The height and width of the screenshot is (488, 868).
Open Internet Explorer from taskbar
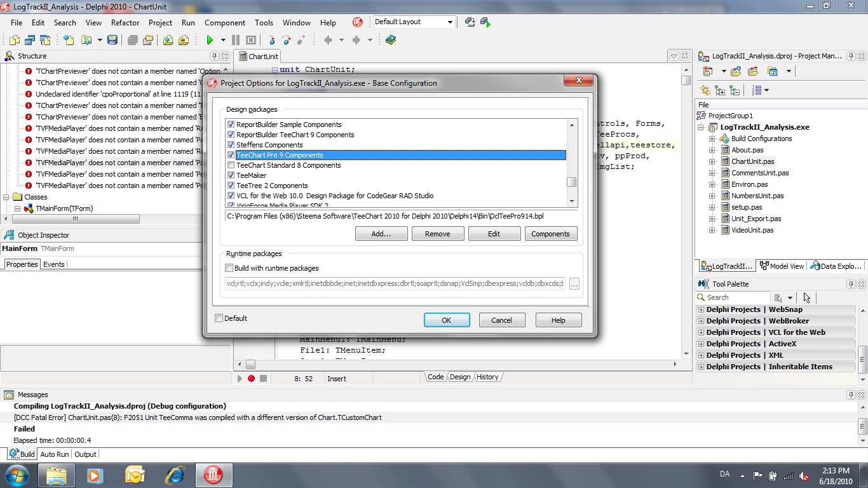pos(174,475)
